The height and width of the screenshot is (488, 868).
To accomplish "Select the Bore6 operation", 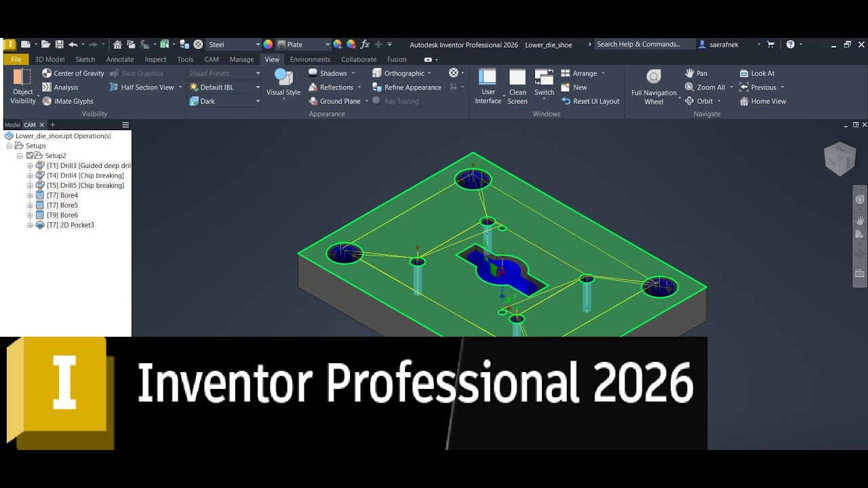I will click(62, 216).
